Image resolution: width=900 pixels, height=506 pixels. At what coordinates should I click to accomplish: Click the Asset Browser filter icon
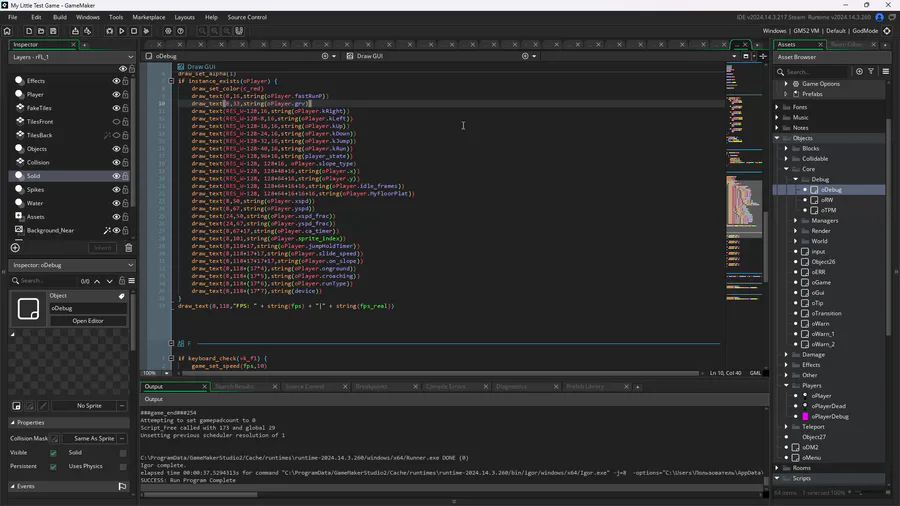[871, 72]
